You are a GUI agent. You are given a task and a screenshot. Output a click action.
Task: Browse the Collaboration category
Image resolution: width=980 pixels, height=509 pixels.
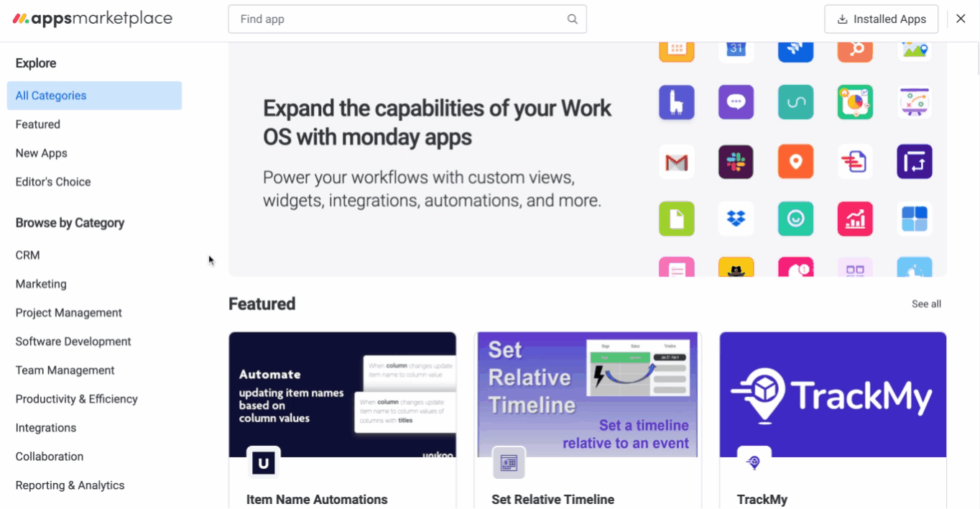click(50, 457)
